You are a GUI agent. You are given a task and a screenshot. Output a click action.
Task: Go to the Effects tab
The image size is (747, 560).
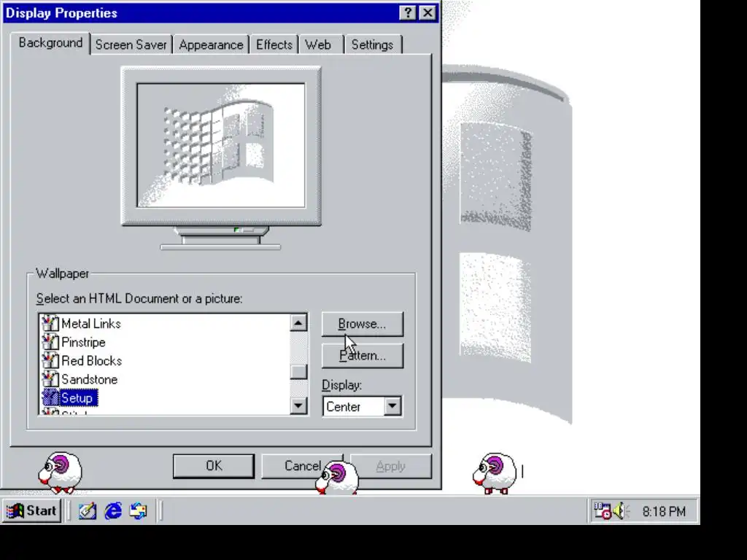coord(274,44)
